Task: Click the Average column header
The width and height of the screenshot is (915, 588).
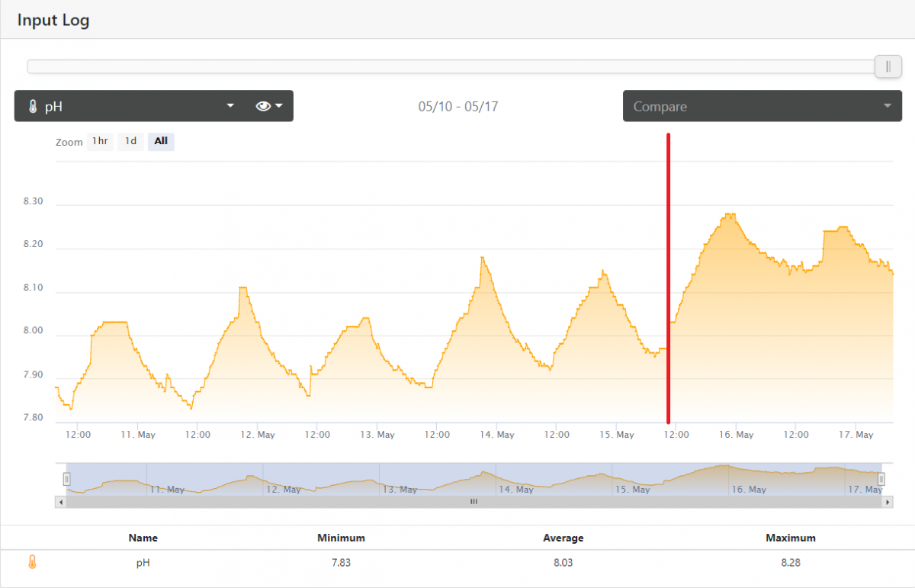Action: tap(563, 538)
